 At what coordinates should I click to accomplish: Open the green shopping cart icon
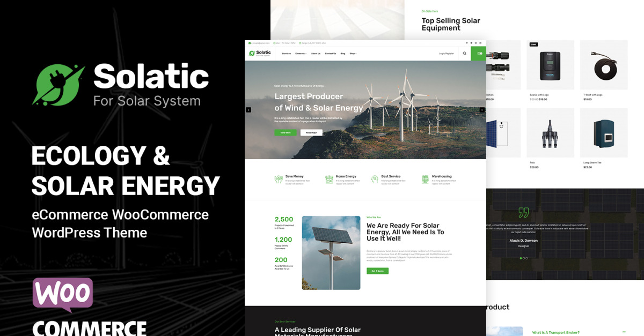[x=479, y=54]
